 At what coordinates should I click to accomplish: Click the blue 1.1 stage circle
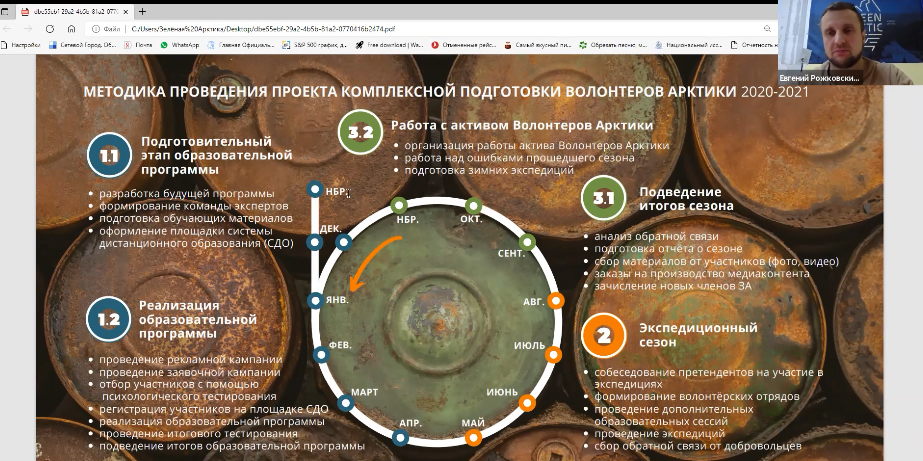point(109,155)
